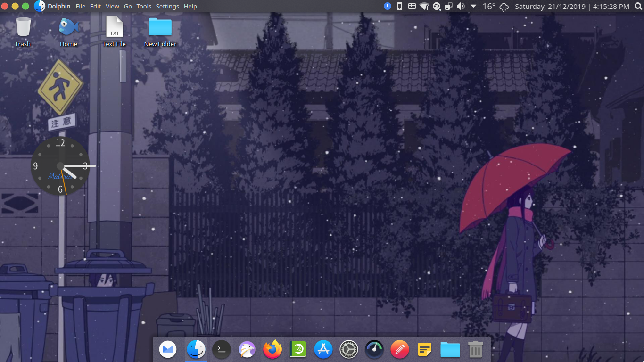Open the blue folder in the dock
Screen dimensions: 644x362
pos(450,349)
